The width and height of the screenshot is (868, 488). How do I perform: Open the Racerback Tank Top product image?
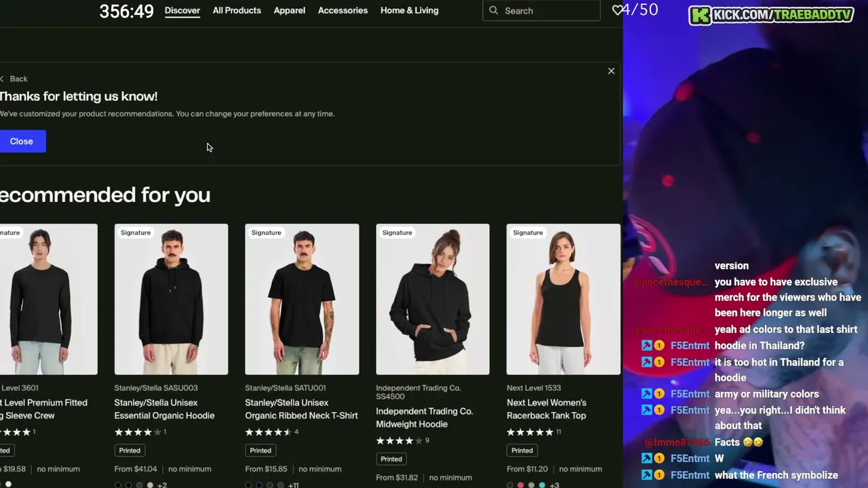(x=563, y=299)
